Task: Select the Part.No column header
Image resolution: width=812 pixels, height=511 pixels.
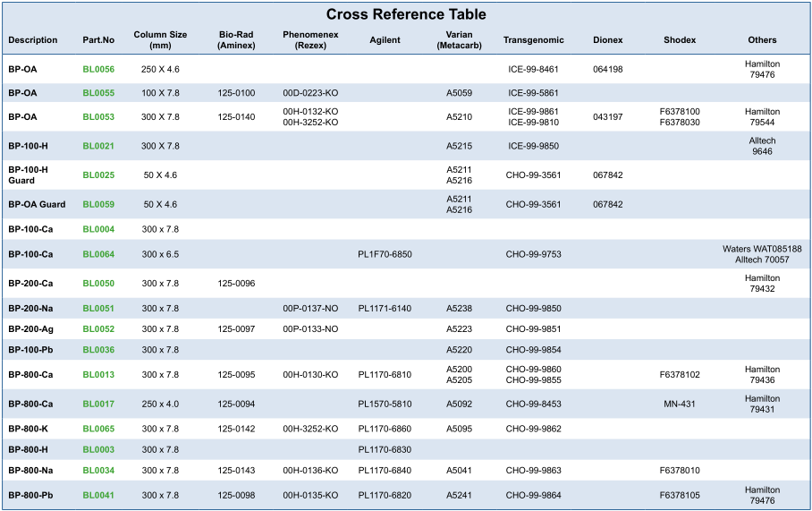Action: (x=98, y=40)
